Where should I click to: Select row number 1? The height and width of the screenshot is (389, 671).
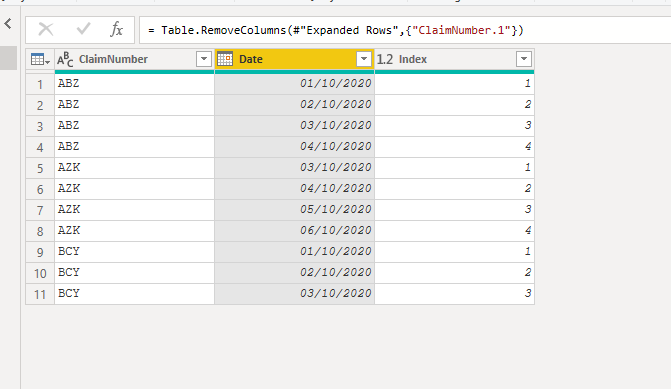click(x=40, y=84)
